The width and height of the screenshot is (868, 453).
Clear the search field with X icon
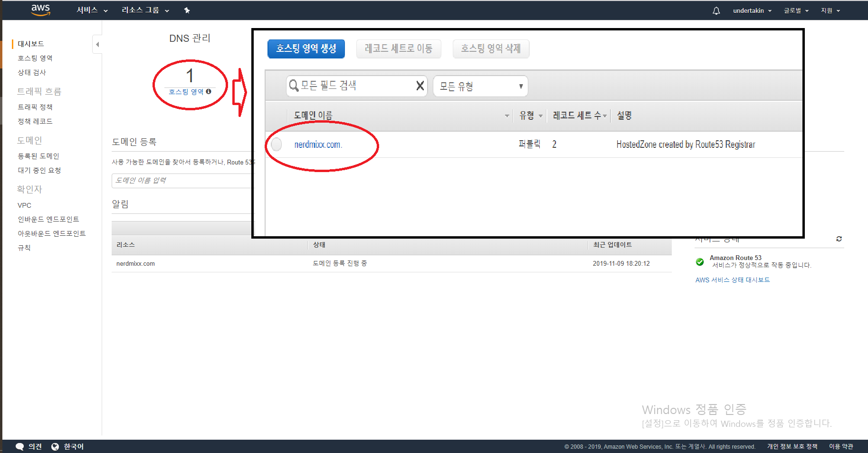pos(420,86)
